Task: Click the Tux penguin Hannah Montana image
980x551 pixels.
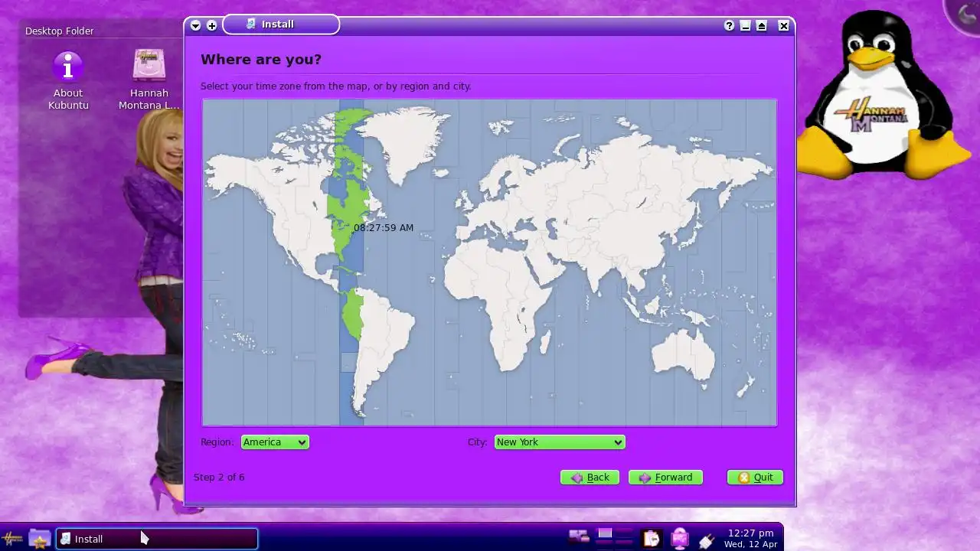Action: pyautogui.click(x=884, y=96)
